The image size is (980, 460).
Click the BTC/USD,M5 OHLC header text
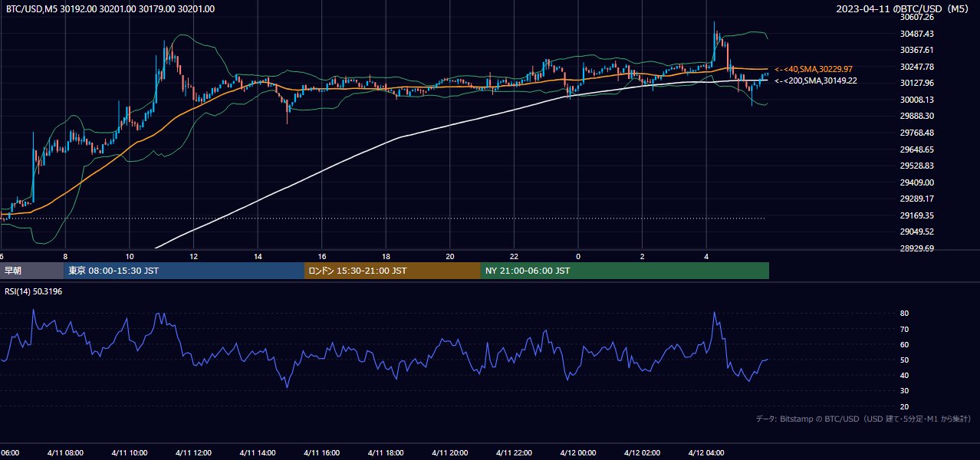pos(110,8)
